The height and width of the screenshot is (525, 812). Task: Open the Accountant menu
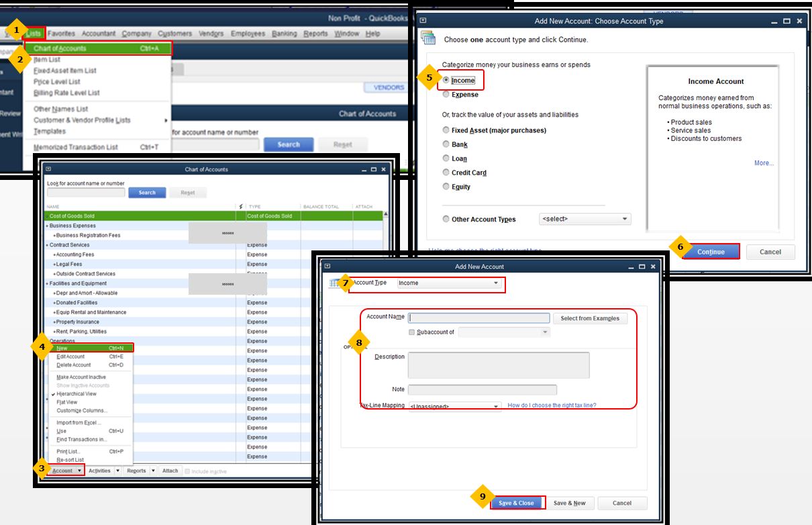99,34
